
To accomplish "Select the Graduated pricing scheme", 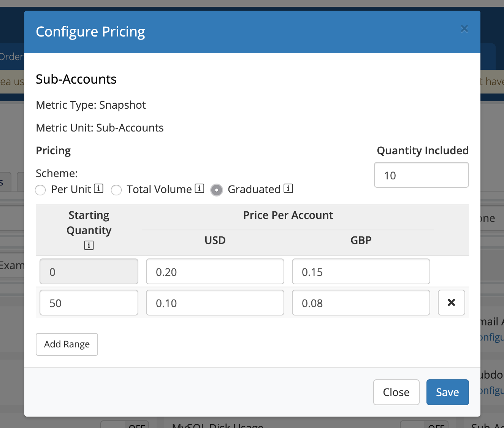I will coord(217,190).
